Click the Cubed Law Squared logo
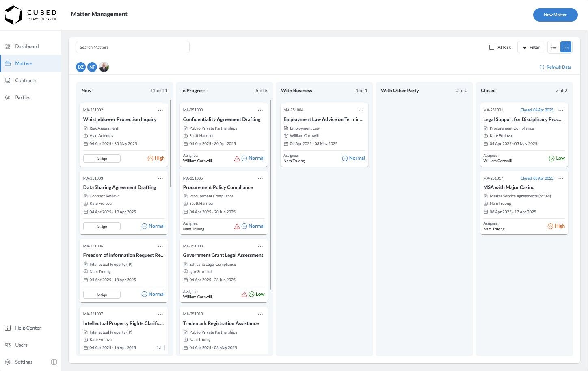This screenshot has width=588, height=371. coord(30,15)
